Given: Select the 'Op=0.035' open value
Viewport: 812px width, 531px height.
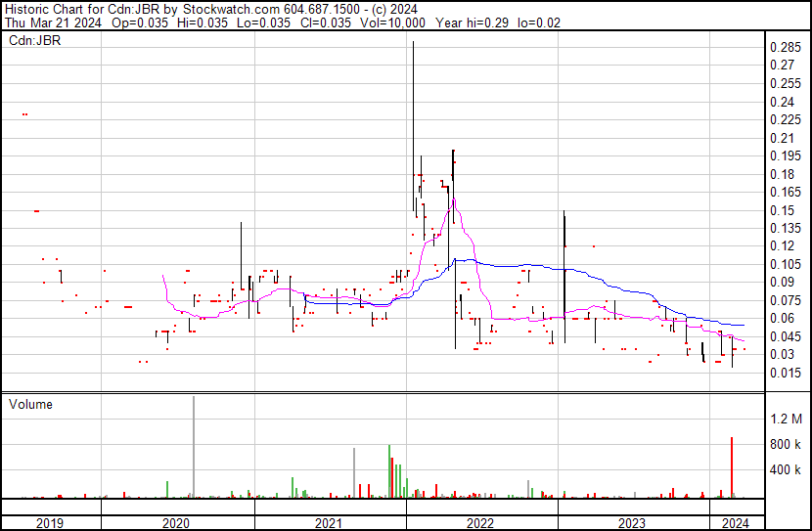Looking at the screenshot, I should [x=140, y=22].
